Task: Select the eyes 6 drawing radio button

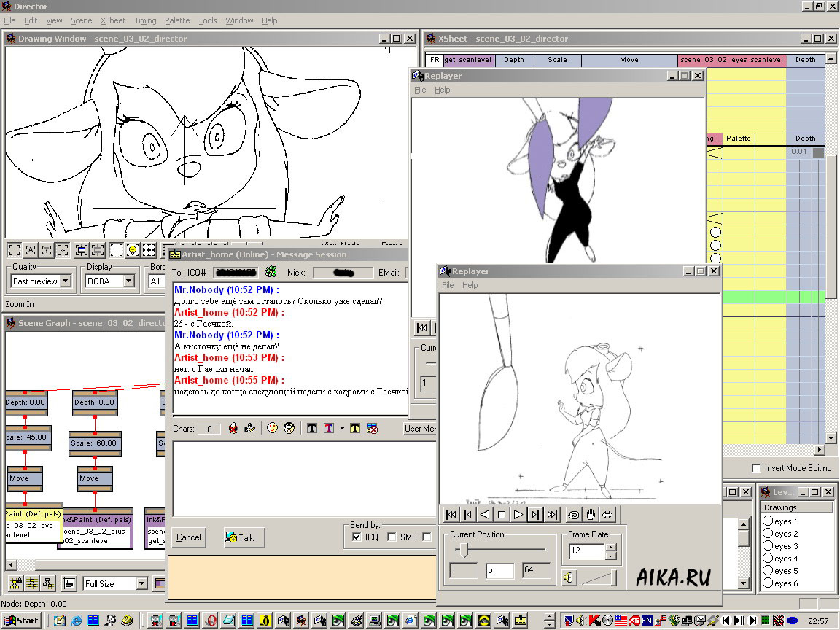Action: click(x=768, y=583)
